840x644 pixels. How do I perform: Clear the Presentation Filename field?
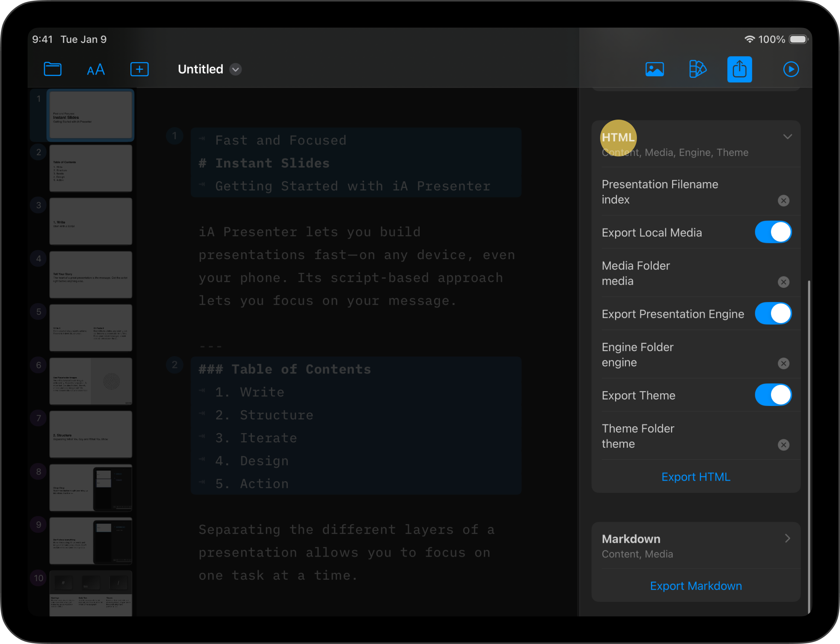click(x=783, y=200)
